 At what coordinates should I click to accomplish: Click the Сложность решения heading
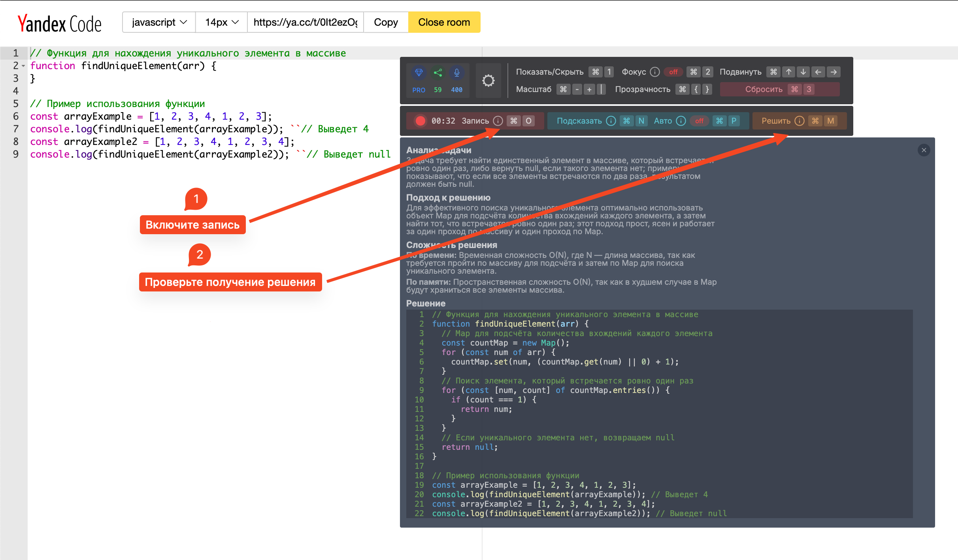pyautogui.click(x=451, y=245)
